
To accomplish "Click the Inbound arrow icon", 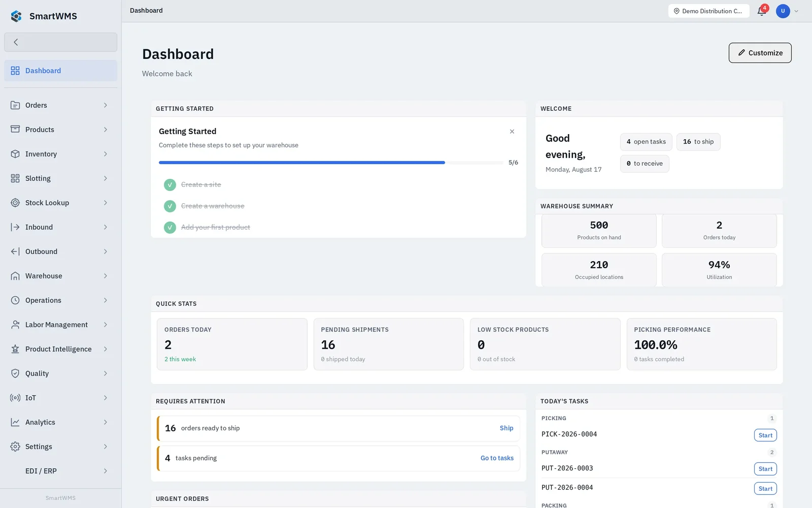I will pos(15,227).
